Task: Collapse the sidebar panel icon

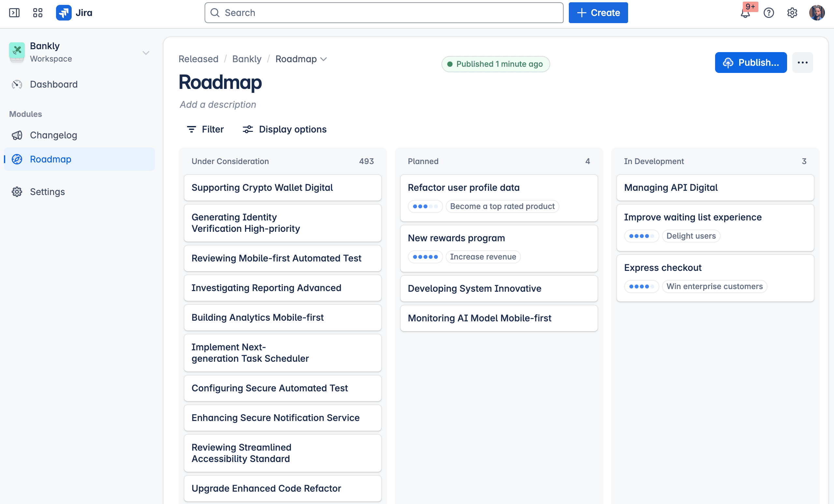Action: (14, 13)
